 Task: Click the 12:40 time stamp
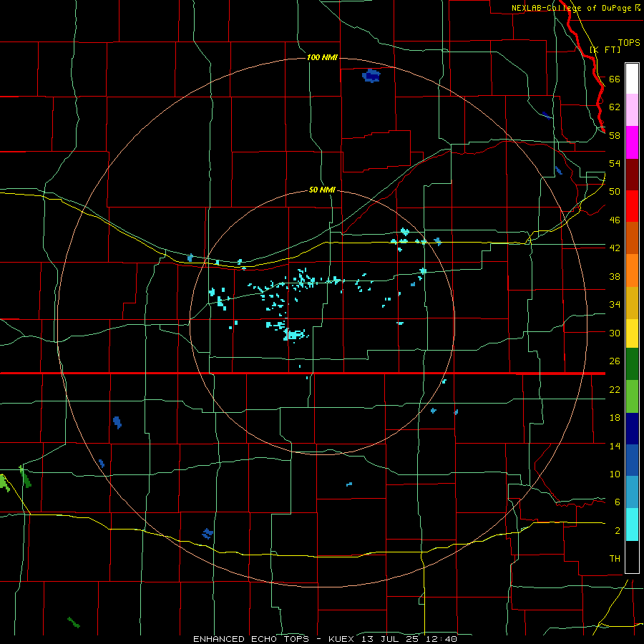[441, 639]
